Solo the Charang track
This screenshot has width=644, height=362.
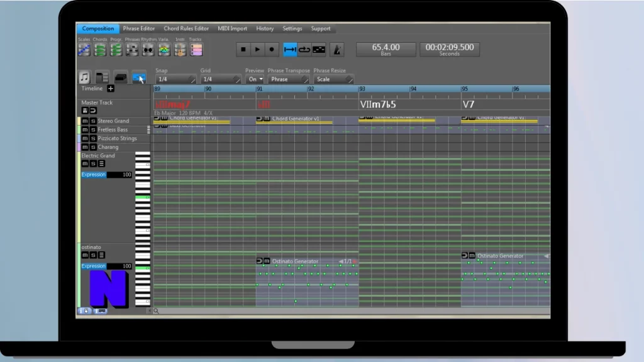[93, 147]
